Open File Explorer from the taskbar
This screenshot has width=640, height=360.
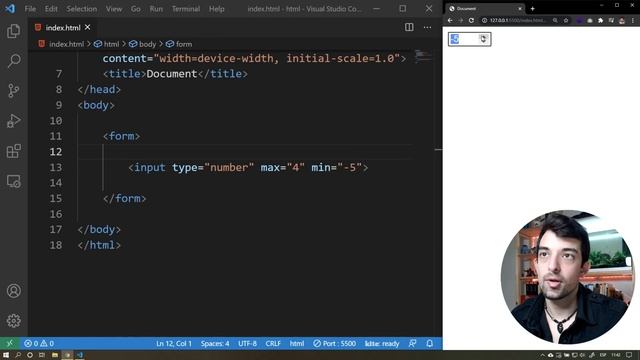(x=55, y=355)
